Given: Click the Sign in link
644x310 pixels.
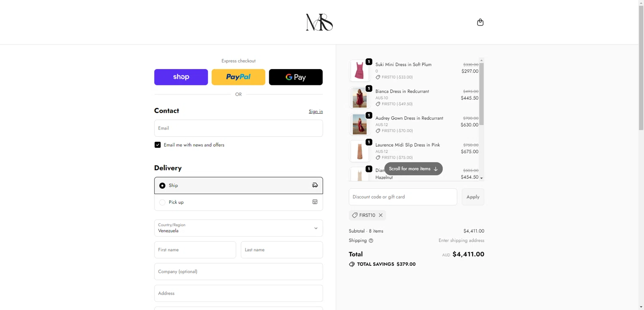Looking at the screenshot, I should [x=316, y=111].
